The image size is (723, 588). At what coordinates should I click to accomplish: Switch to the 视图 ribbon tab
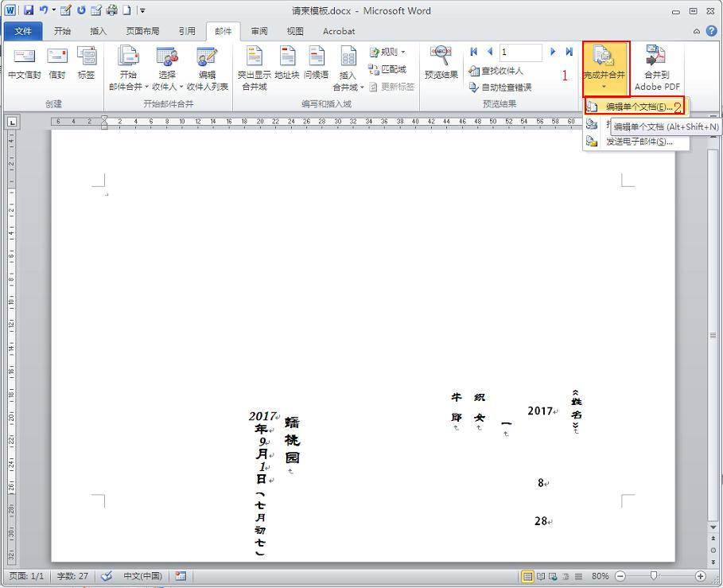point(295,31)
